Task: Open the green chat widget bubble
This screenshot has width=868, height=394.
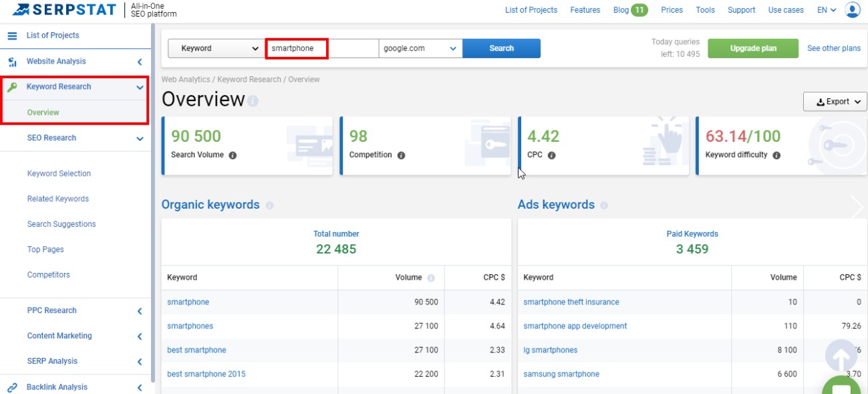Action: [x=841, y=387]
